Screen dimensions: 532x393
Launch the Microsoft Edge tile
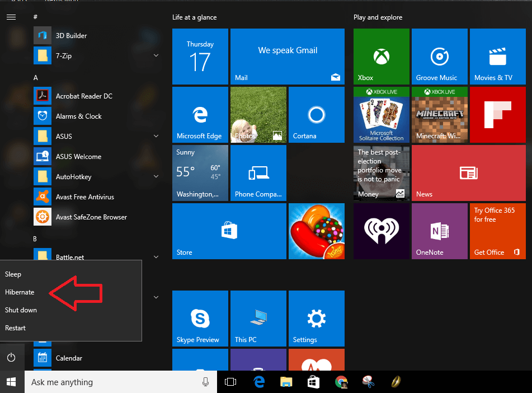coord(200,115)
